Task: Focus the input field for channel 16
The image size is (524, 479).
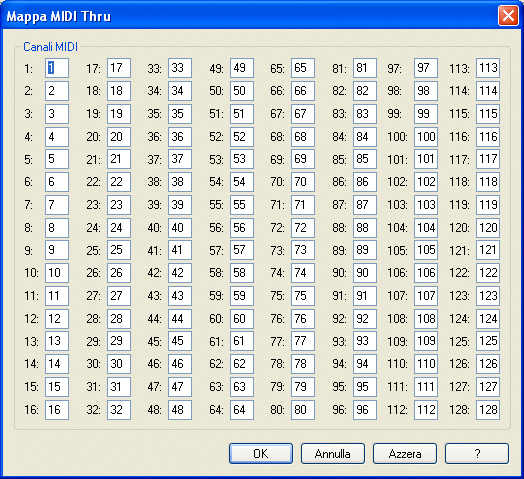Action: [x=57, y=409]
